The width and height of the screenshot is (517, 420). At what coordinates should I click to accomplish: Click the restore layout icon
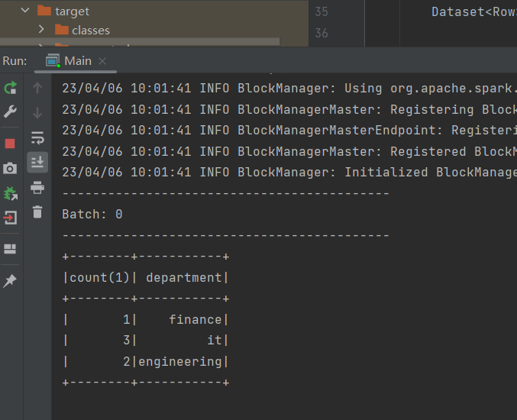click(x=10, y=249)
